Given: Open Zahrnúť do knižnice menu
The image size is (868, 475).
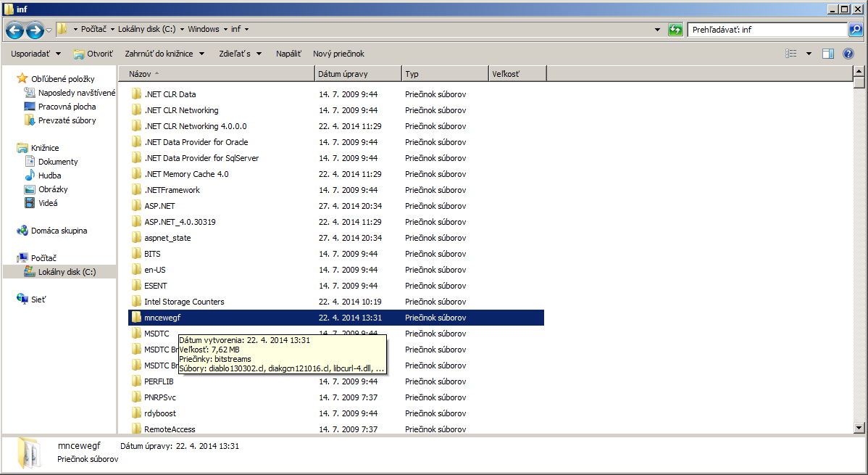Looking at the screenshot, I should 164,54.
